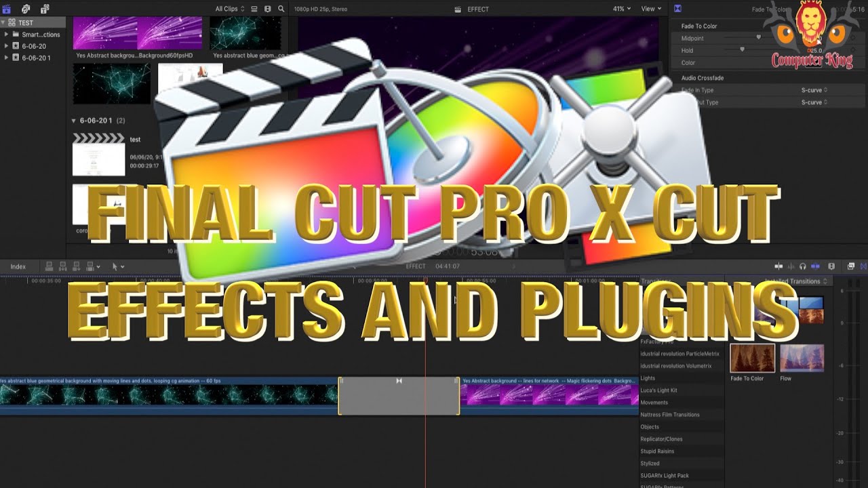Open the Fade In Type S-curve dropdown
Image resolution: width=868 pixels, height=488 pixels.
pos(814,90)
